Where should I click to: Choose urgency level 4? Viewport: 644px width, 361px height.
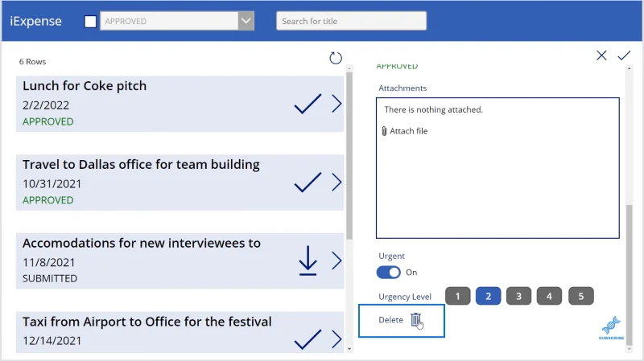549,296
